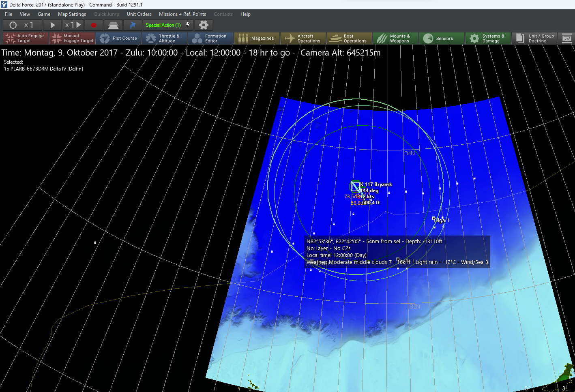Open the Help menu
Image resolution: width=575 pixels, height=392 pixels.
click(x=245, y=14)
